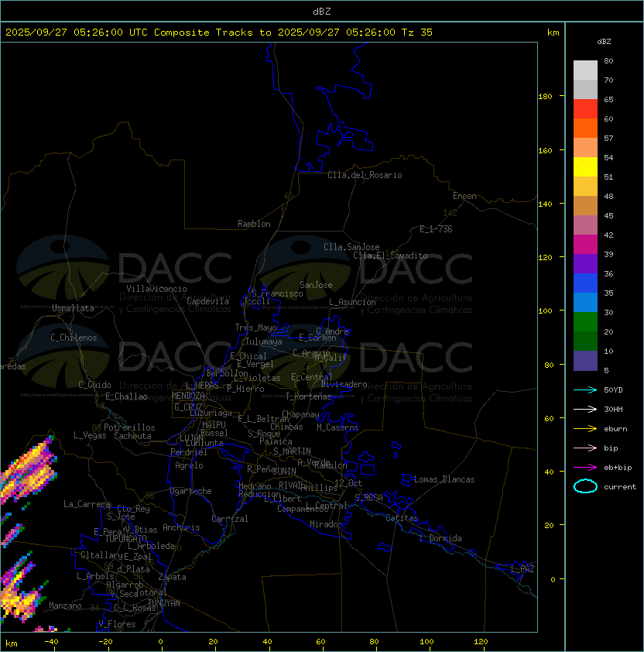The image size is (644, 652).
Task: Click the La_Carrera label on the map
Action: point(87,504)
